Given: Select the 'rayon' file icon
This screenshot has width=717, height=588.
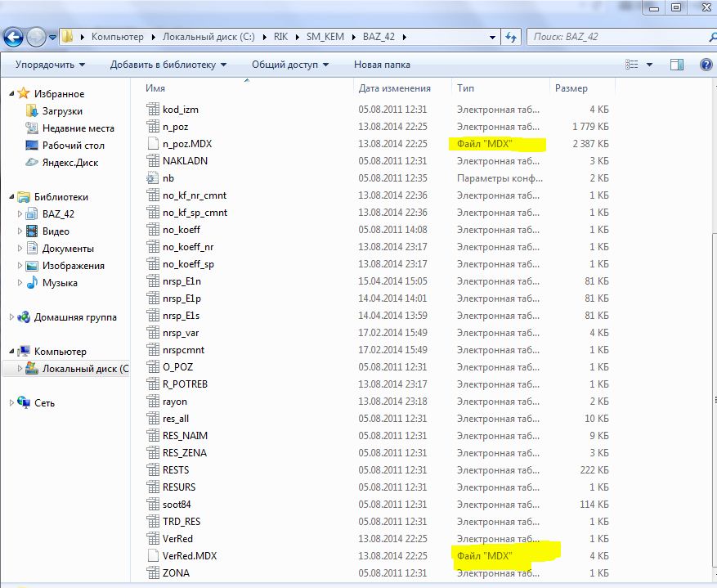Looking at the screenshot, I should pos(153,402).
